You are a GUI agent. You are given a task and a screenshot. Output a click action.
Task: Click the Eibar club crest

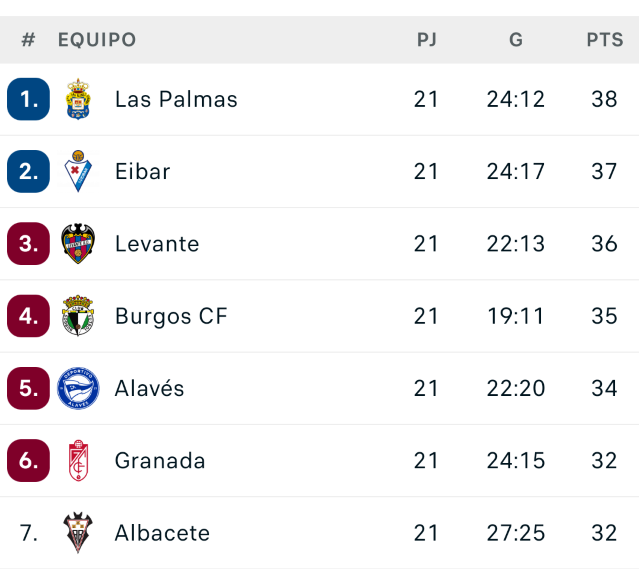(77, 171)
